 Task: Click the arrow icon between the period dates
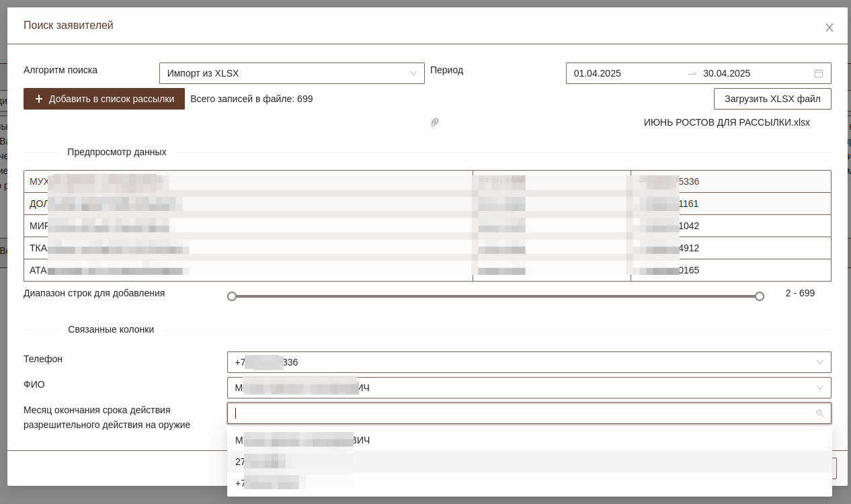(692, 73)
